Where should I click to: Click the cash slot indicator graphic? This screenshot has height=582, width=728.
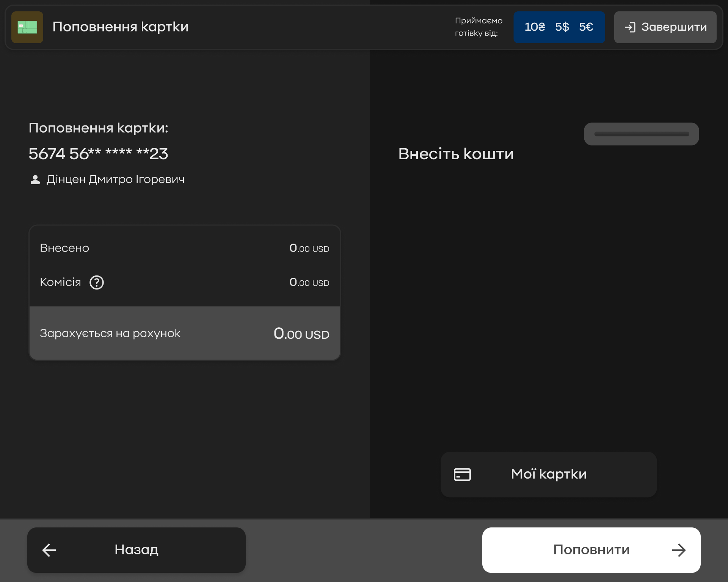(641, 134)
